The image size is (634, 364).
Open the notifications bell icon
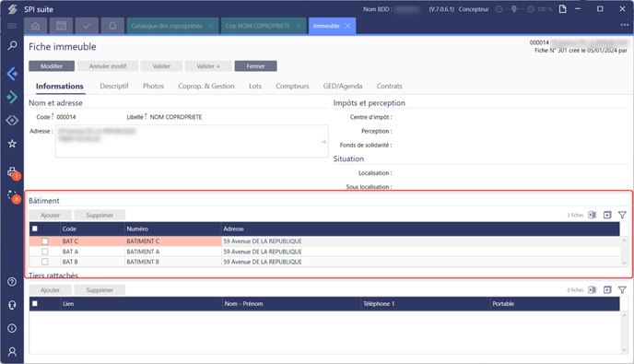pyautogui.click(x=112, y=26)
